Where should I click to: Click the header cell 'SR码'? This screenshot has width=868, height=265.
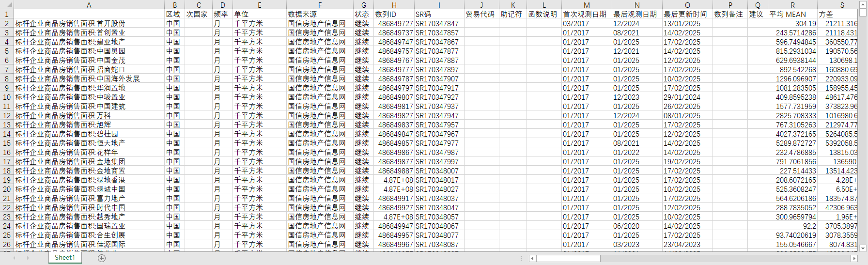[439, 14]
